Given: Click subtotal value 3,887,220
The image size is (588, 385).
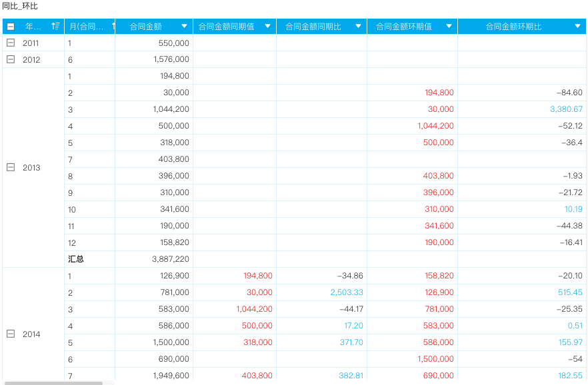Looking at the screenshot, I should (171, 259).
